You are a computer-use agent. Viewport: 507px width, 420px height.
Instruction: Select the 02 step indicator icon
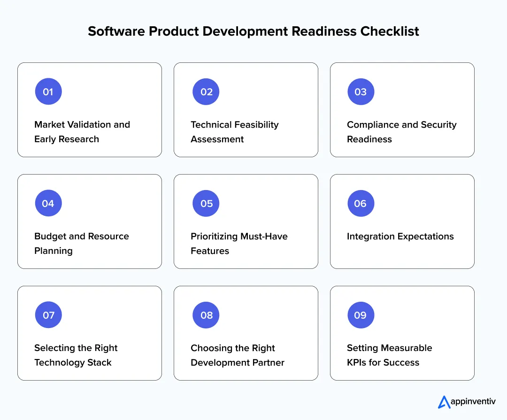click(x=206, y=92)
